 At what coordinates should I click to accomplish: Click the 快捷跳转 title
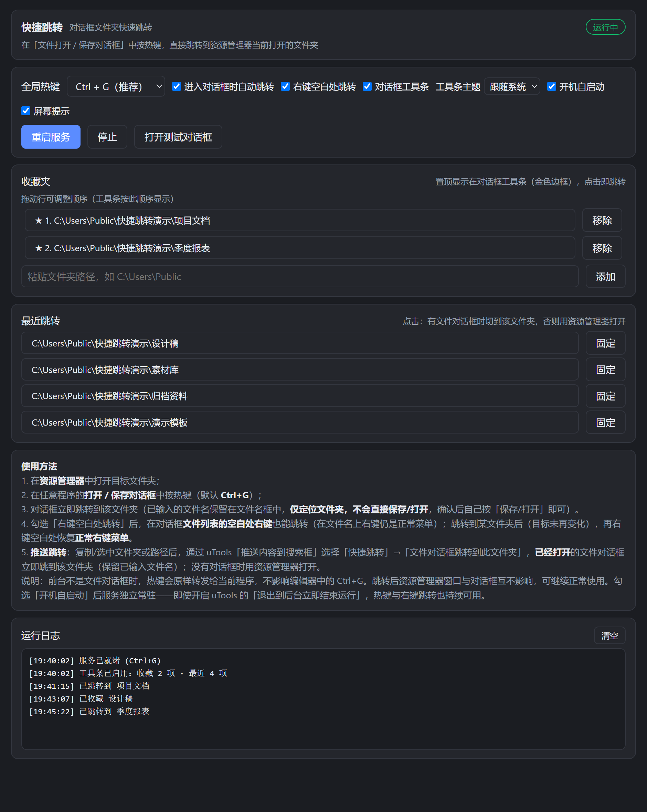(42, 28)
